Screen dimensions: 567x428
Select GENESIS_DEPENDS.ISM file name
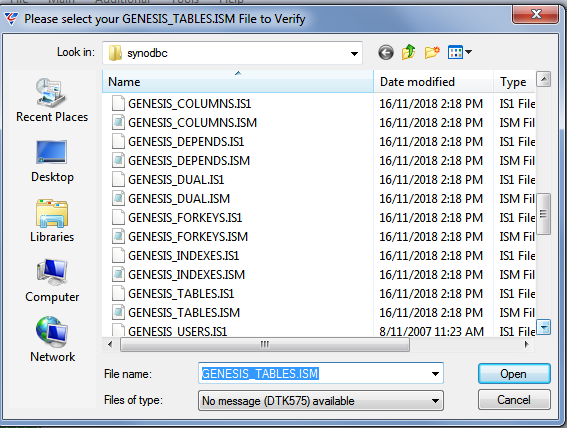[x=189, y=161]
